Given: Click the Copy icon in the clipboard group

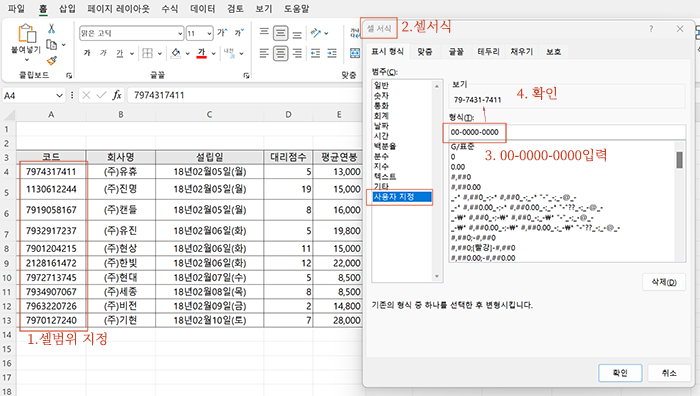Looking at the screenshot, I should click(x=51, y=45).
